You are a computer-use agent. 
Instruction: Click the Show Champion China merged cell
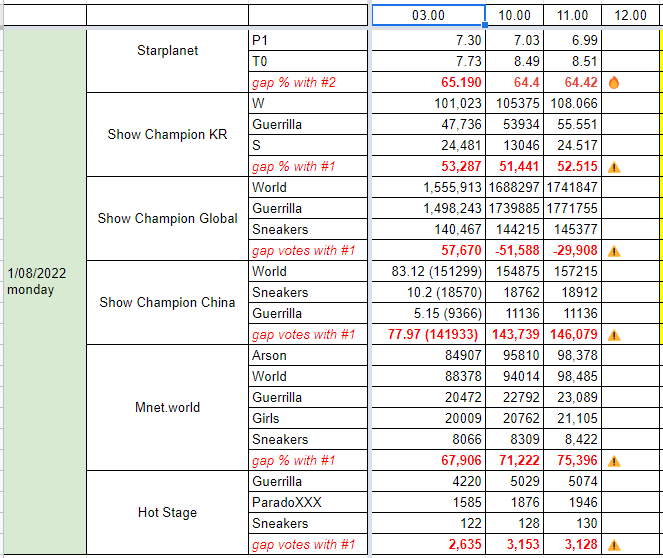[x=167, y=303]
